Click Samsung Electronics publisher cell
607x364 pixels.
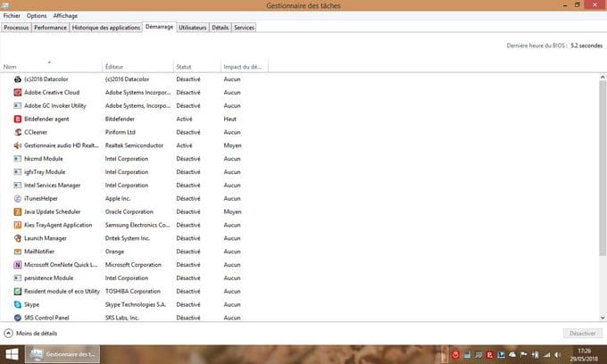pyautogui.click(x=137, y=225)
